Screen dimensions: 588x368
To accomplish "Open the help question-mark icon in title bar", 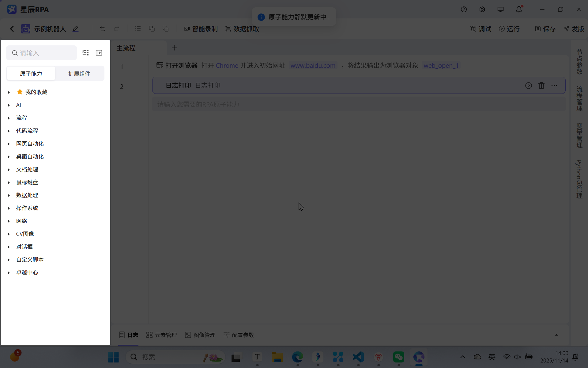I will click(x=464, y=9).
